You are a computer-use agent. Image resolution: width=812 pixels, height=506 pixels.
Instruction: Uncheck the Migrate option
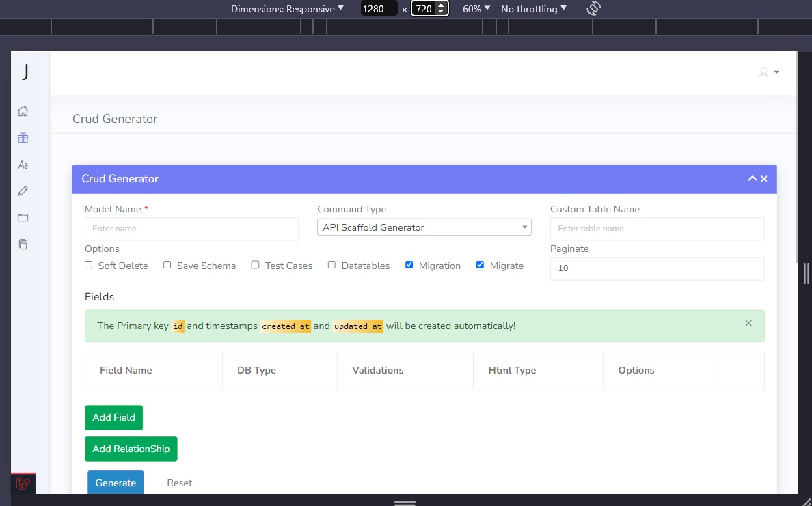click(x=480, y=264)
